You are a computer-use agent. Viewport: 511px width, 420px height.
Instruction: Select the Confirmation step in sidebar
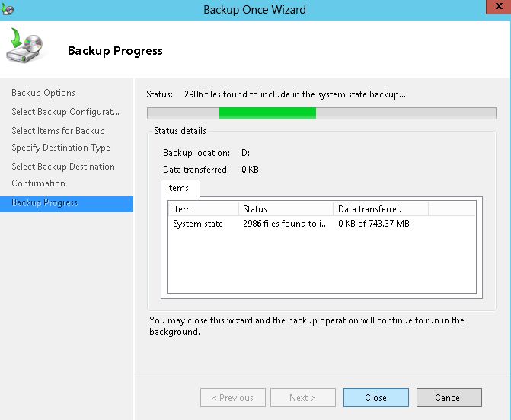point(38,183)
